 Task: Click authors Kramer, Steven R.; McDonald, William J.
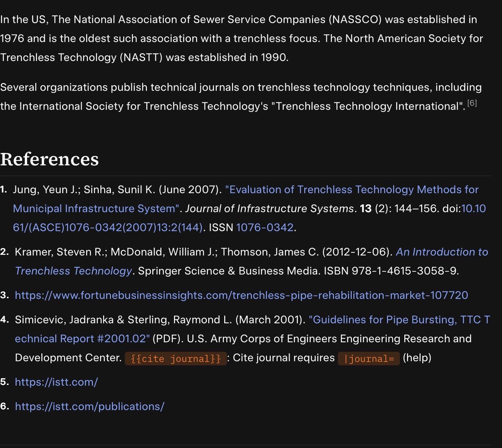(x=116, y=252)
